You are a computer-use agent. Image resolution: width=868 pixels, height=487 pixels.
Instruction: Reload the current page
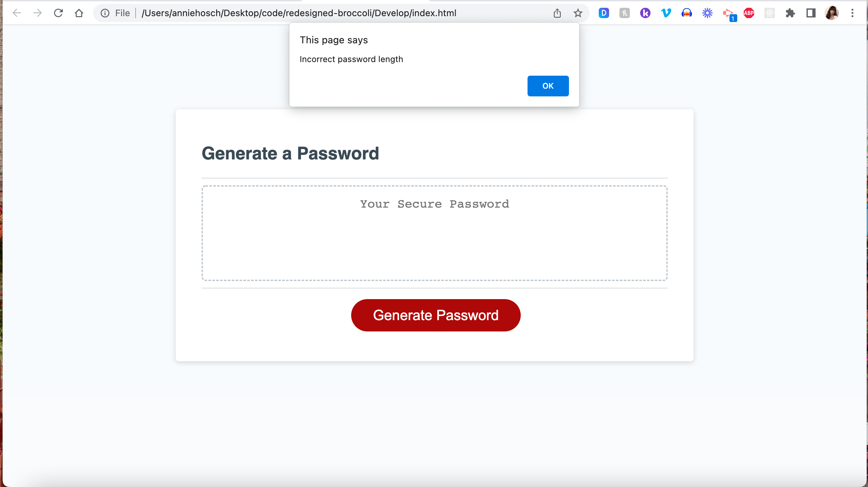click(58, 13)
